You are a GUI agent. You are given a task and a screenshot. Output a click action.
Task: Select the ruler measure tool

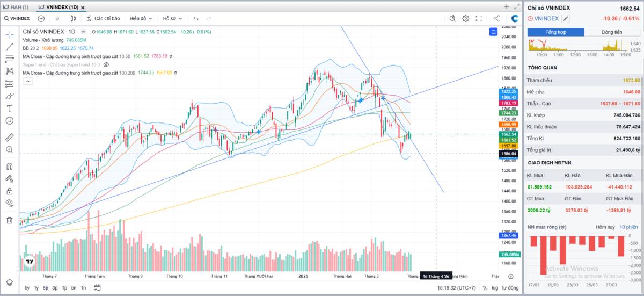click(x=10, y=137)
